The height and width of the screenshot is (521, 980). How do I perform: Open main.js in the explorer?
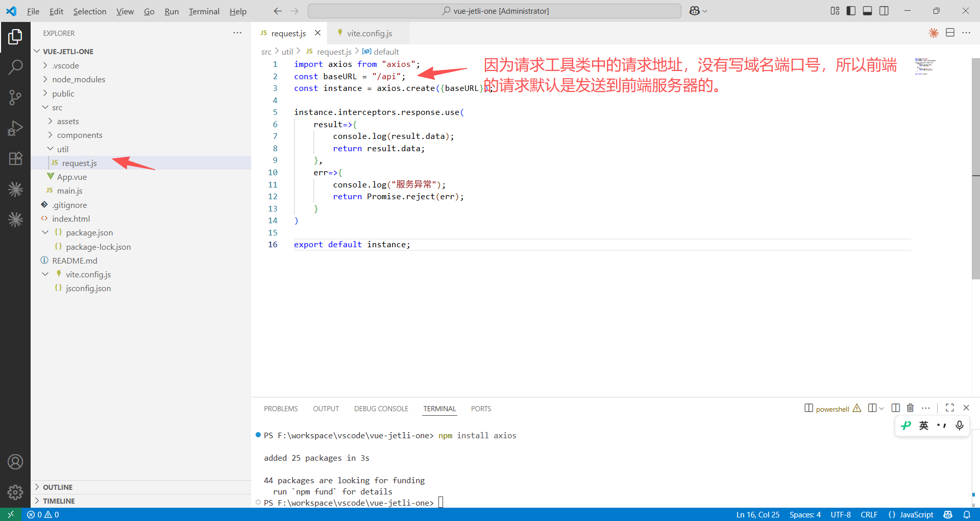pyautogui.click(x=141, y=191)
